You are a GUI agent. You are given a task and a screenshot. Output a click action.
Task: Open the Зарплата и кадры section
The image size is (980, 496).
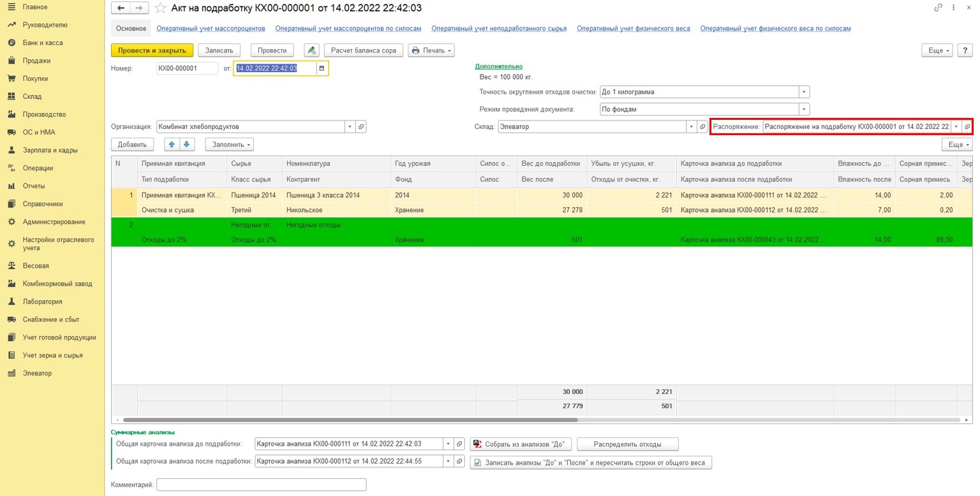[50, 150]
